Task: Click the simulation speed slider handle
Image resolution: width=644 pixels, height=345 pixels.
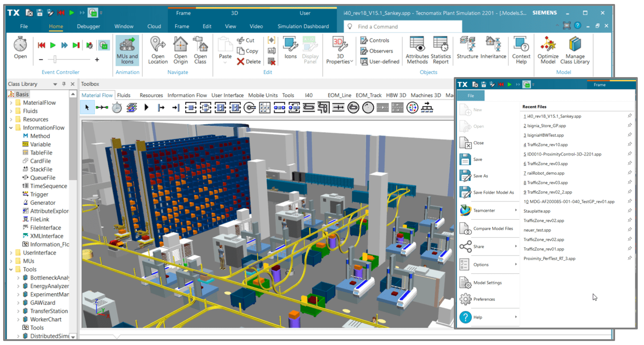Action: (x=55, y=59)
